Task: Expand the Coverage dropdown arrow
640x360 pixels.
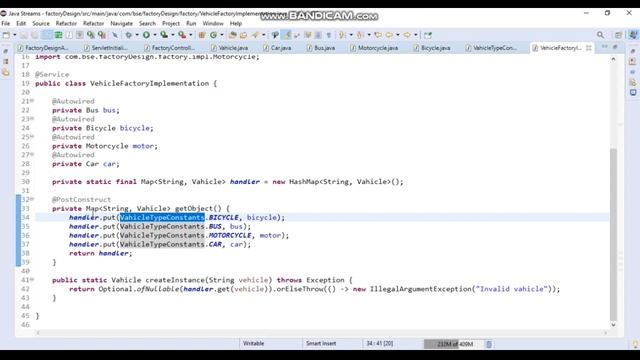Action: [173, 35]
